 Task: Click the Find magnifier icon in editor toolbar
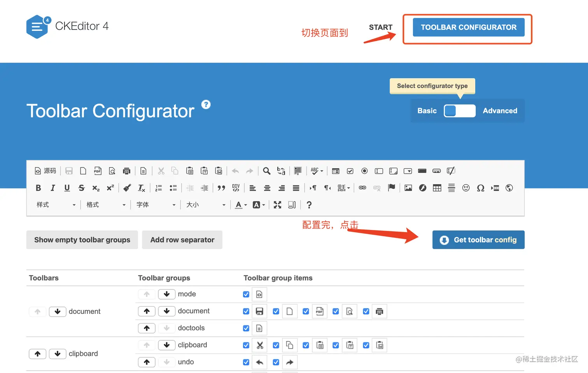click(267, 171)
